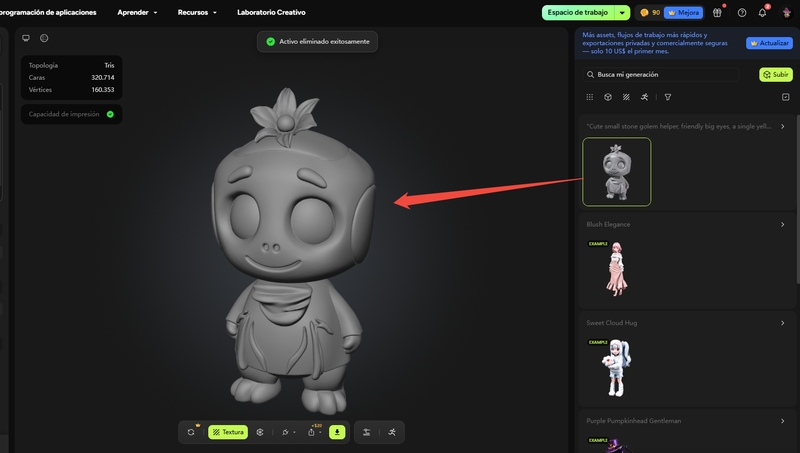Click the Sweet Cloud Hug title text

pyautogui.click(x=612, y=323)
